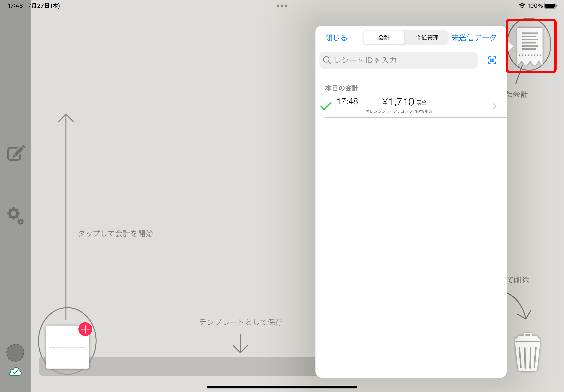Tap the dashed circle account icon
The height and width of the screenshot is (392, 564).
15,353
